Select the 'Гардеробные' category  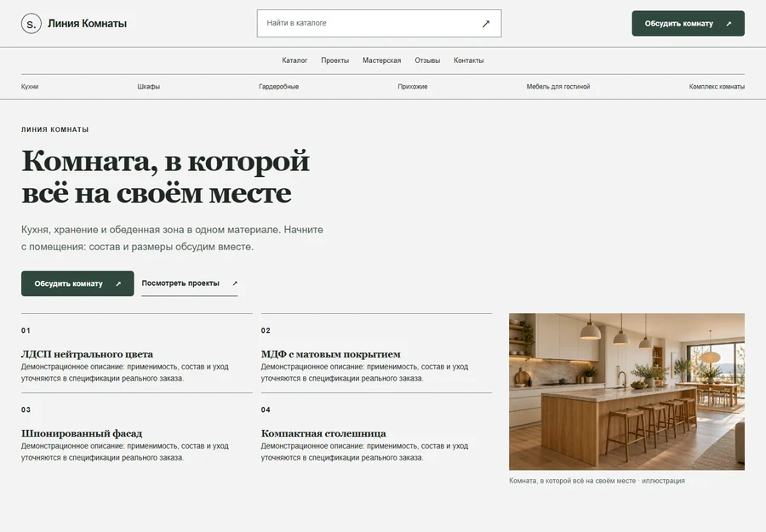pos(278,87)
